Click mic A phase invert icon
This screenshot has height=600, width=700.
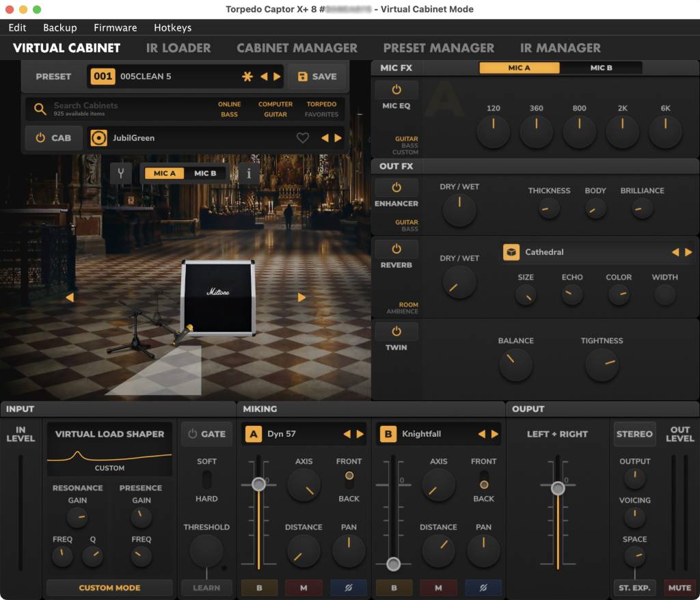348,588
